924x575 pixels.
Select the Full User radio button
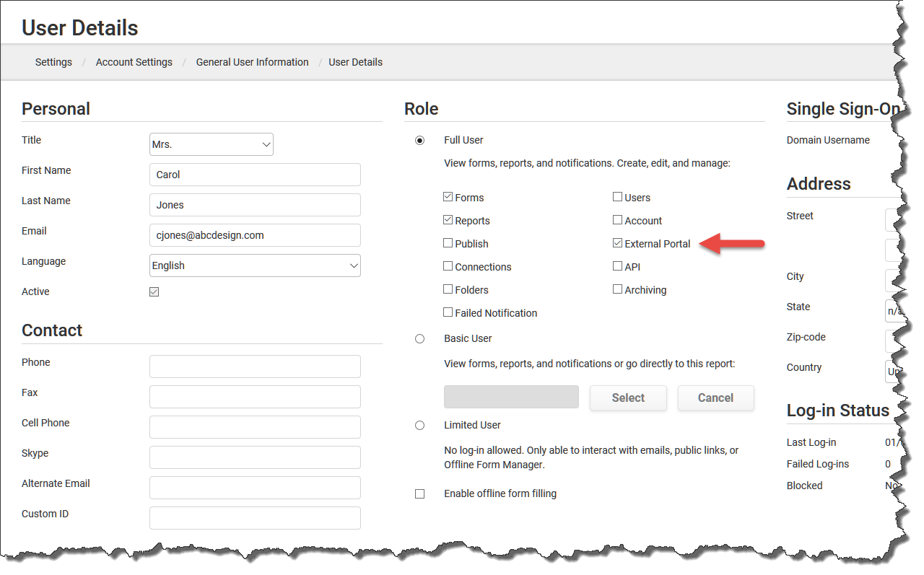click(419, 141)
